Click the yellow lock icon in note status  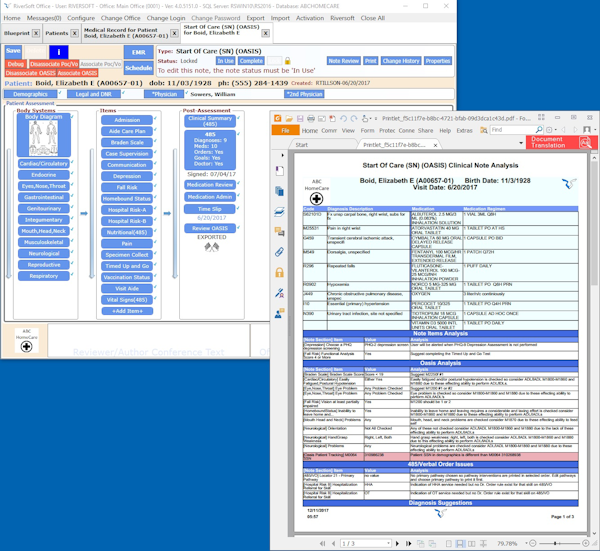tap(287, 61)
